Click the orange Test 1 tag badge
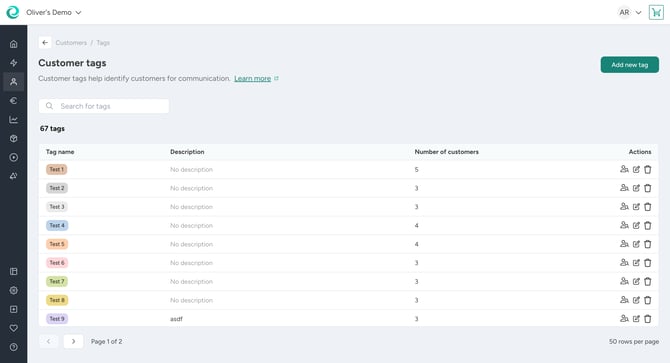The height and width of the screenshot is (363, 670). click(x=56, y=170)
